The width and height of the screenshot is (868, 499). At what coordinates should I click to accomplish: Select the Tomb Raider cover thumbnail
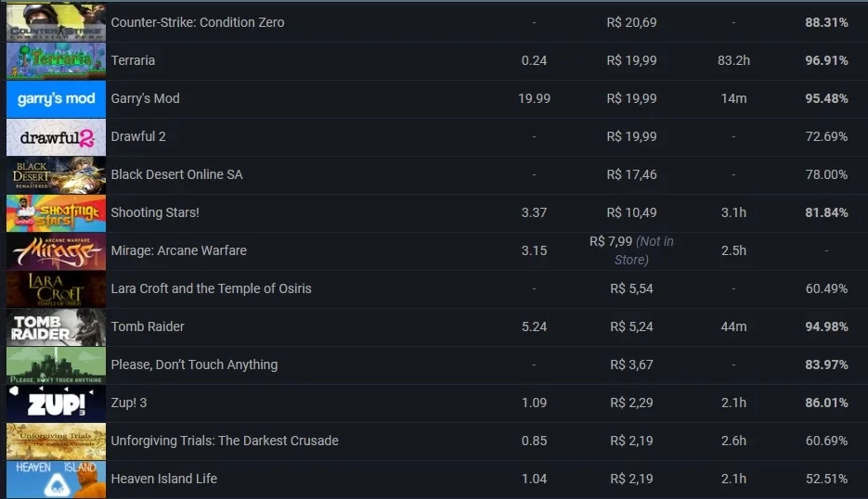(56, 327)
